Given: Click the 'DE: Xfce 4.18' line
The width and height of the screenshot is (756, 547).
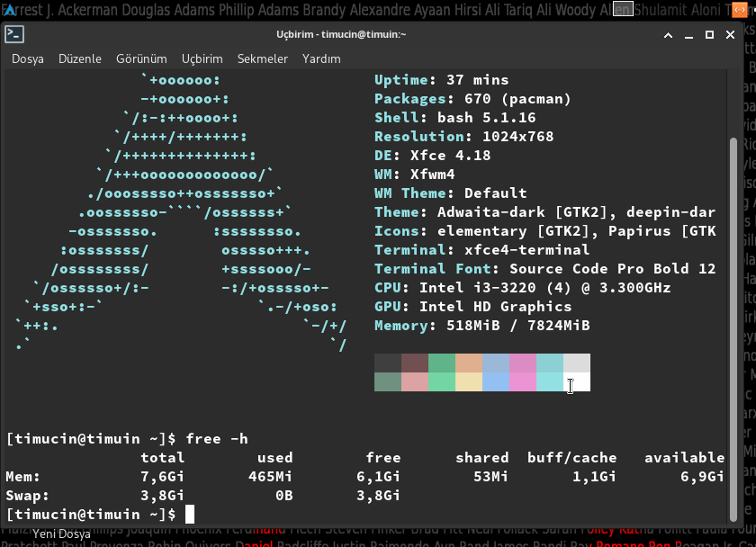Looking at the screenshot, I should tap(433, 155).
